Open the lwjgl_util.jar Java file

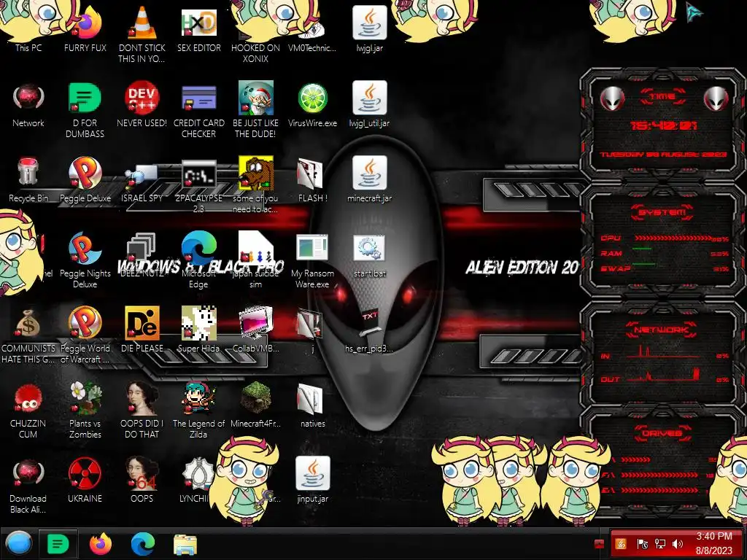tap(369, 104)
